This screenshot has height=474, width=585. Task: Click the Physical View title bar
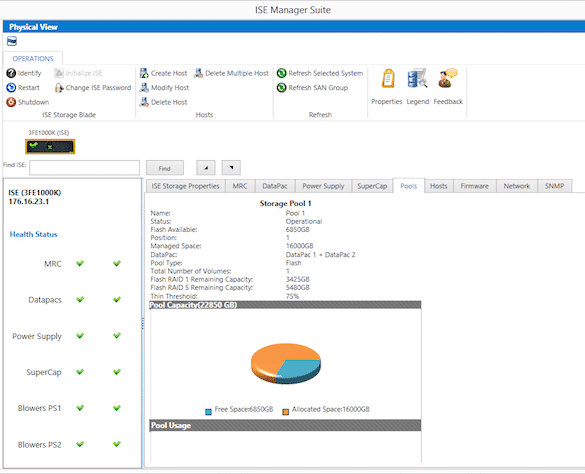(x=294, y=27)
